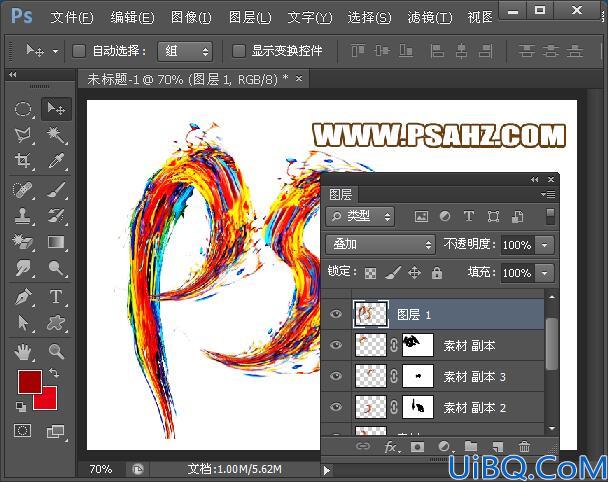Select the Crop tool
The image size is (608, 482).
(23, 160)
